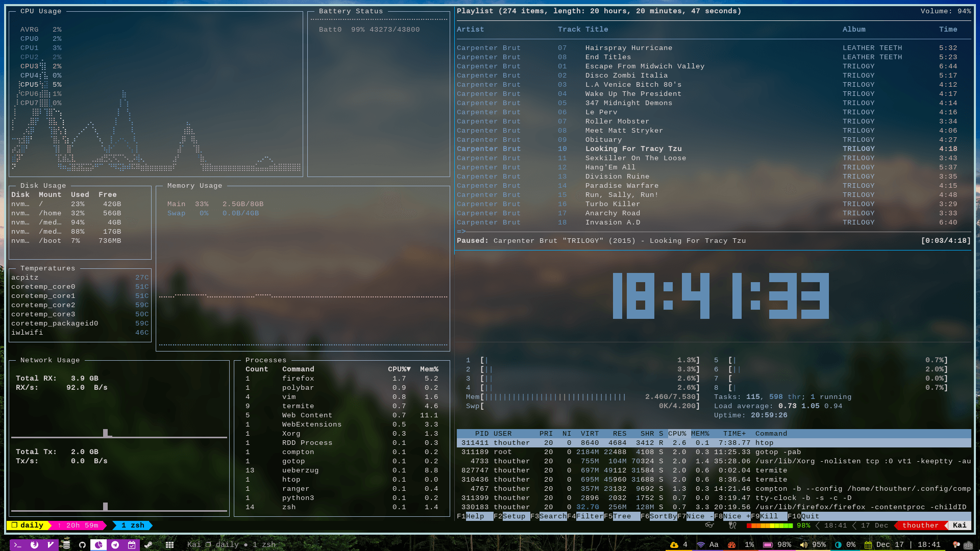
Task: Open htop F6 SortBy menu
Action: (x=658, y=516)
